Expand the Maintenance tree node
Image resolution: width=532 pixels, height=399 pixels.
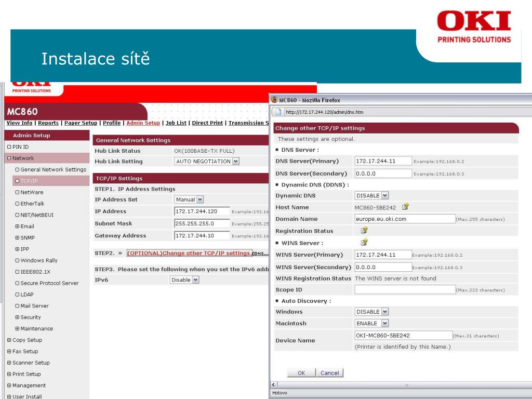point(17,328)
